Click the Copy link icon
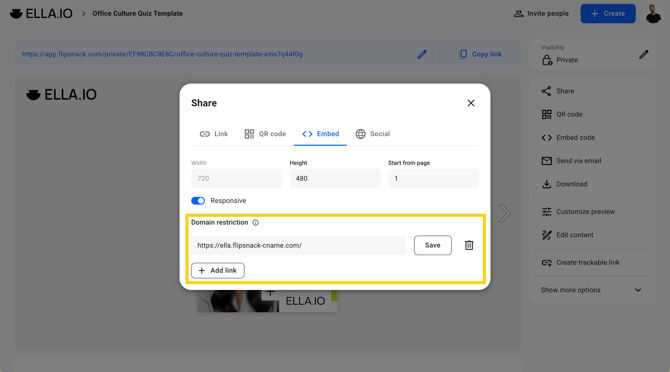Screen dimensions: 670x372 point(463,54)
